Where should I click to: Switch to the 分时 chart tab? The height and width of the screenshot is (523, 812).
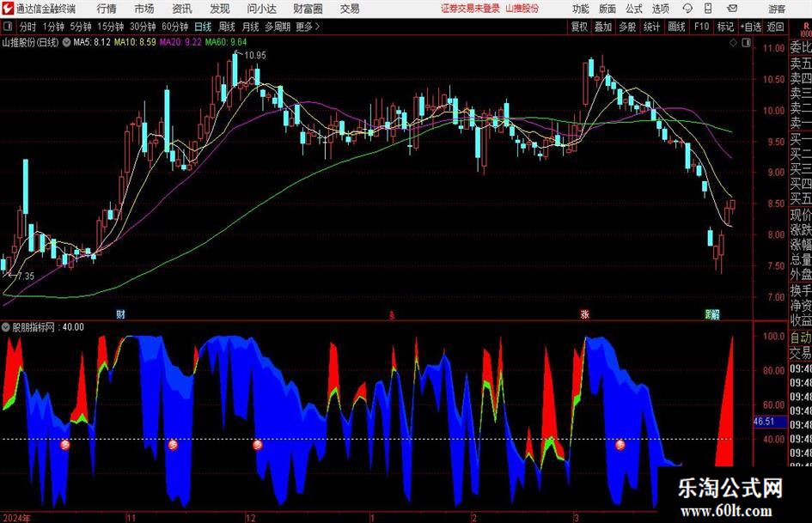pos(28,27)
